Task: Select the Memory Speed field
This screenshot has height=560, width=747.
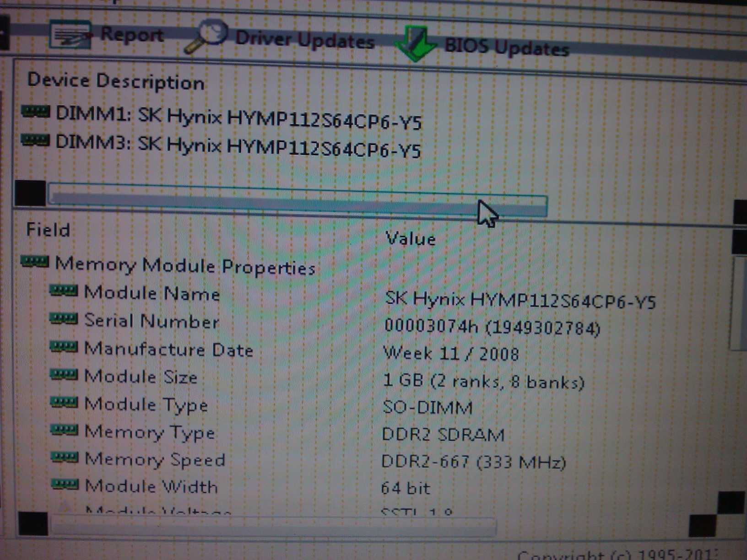Action: point(155,459)
